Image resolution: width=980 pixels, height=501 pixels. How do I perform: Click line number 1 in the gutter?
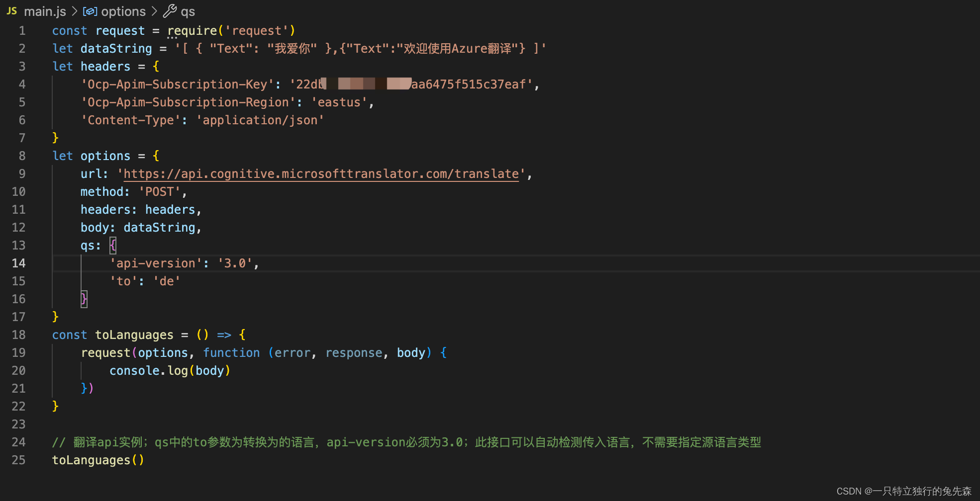pyautogui.click(x=22, y=30)
